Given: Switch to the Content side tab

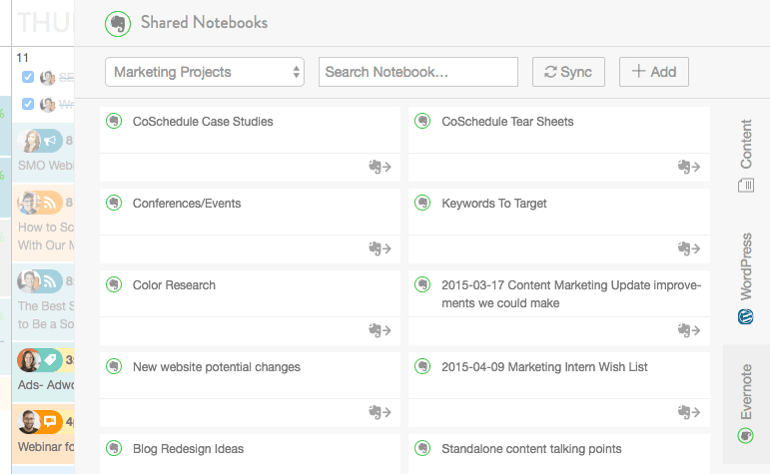Looking at the screenshot, I should pyautogui.click(x=746, y=156).
